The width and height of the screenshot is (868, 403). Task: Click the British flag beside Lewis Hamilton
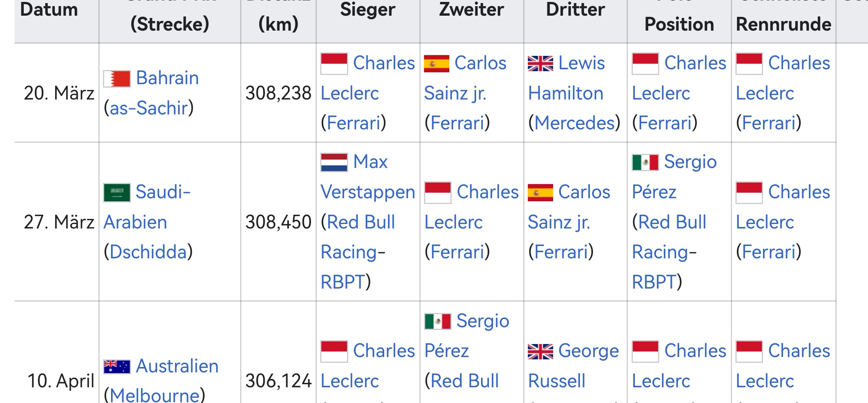(x=540, y=64)
